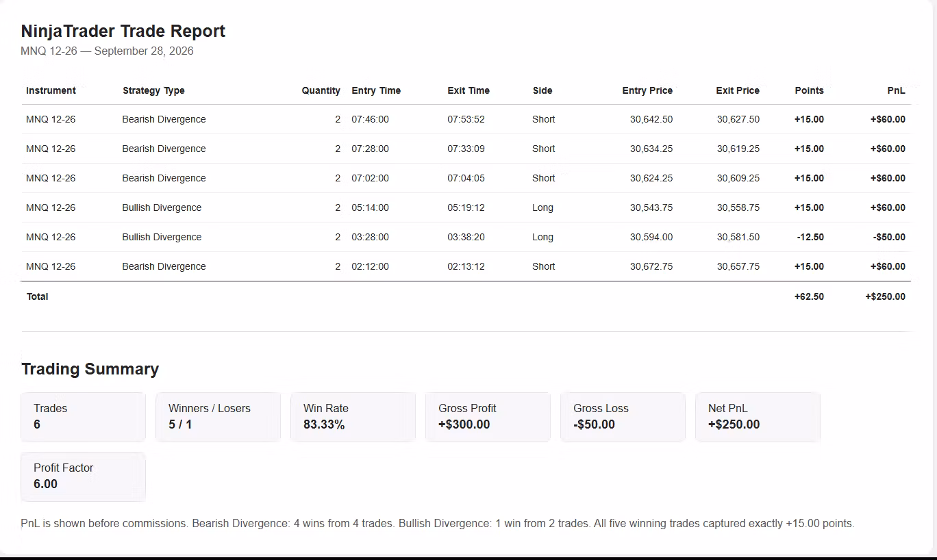This screenshot has height=560, width=937.
Task: Click entry price 30,642.50
Action: (651, 119)
